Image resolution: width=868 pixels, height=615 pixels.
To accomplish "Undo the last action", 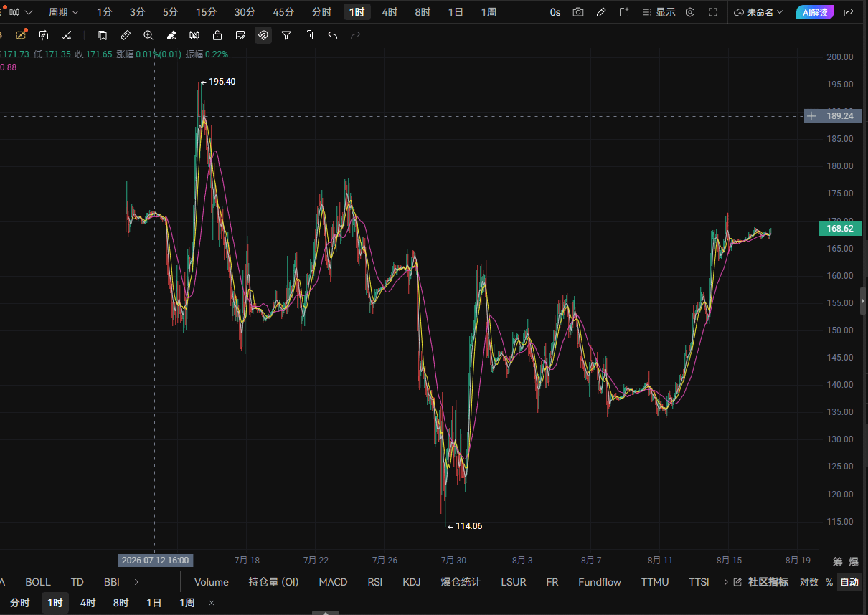I will click(332, 35).
